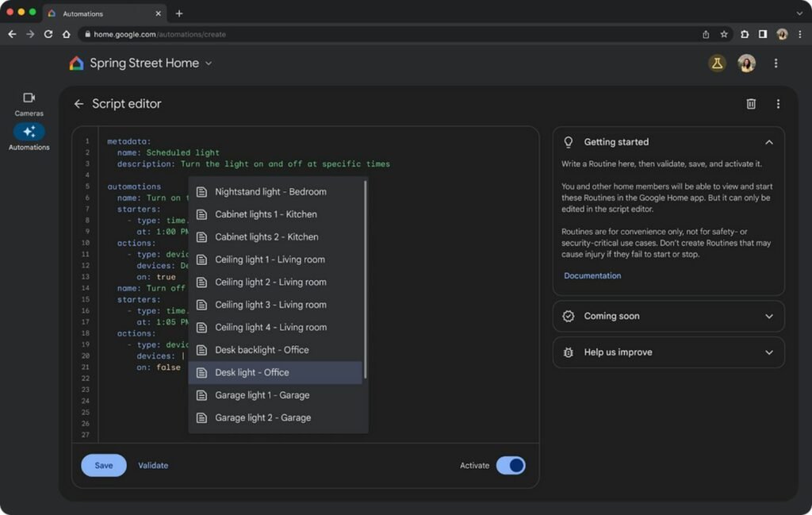812x515 pixels.
Task: Open the Documentation link
Action: pos(592,275)
